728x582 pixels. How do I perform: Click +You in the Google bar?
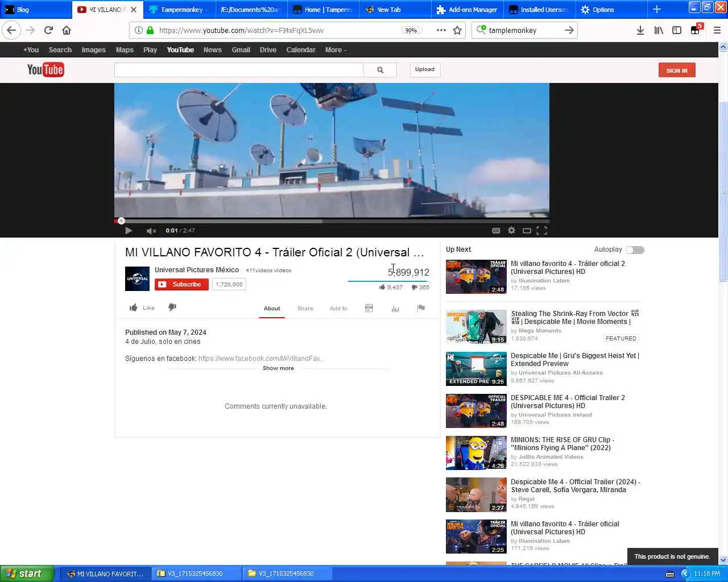[x=31, y=50]
